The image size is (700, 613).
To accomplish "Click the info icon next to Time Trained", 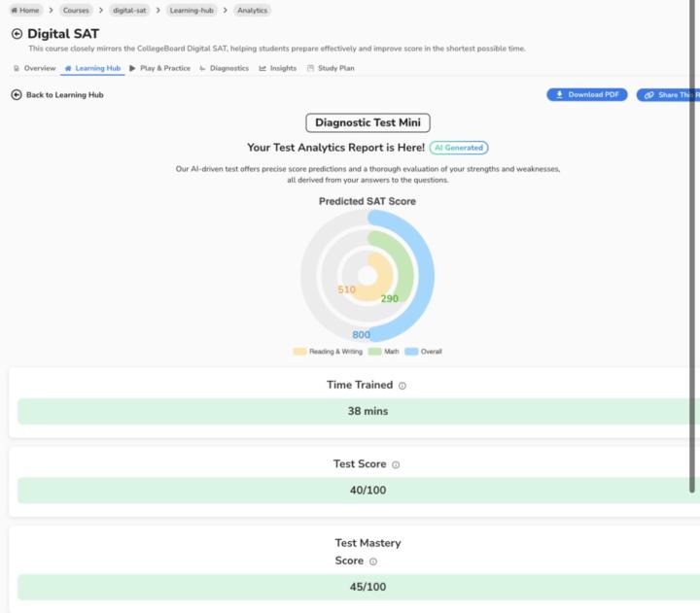I will (402, 386).
